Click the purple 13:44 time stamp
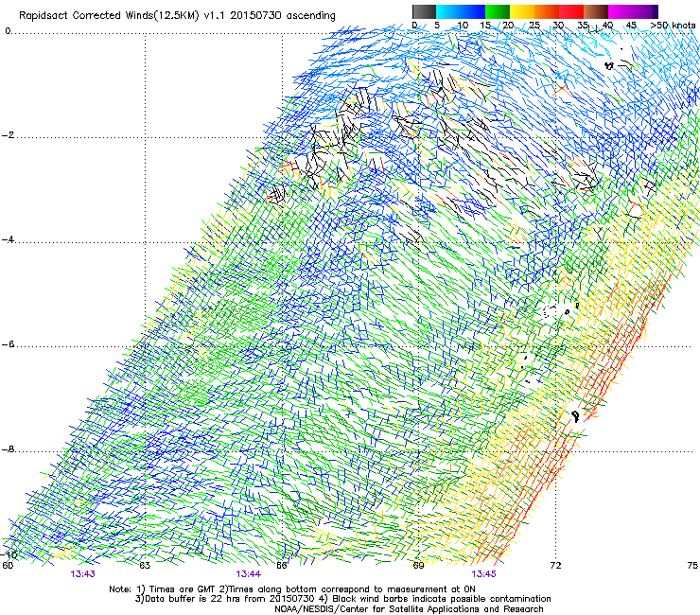This screenshot has height=615, width=700. click(249, 574)
